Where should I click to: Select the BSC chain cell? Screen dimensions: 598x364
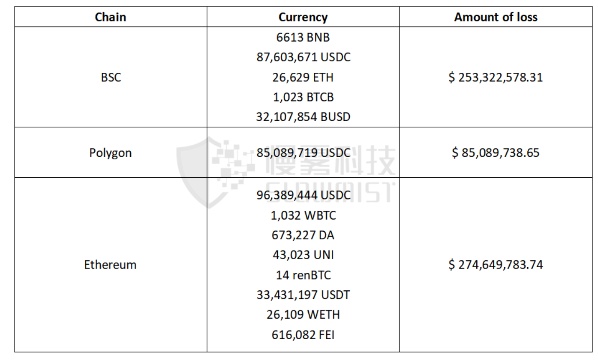pos(111,77)
